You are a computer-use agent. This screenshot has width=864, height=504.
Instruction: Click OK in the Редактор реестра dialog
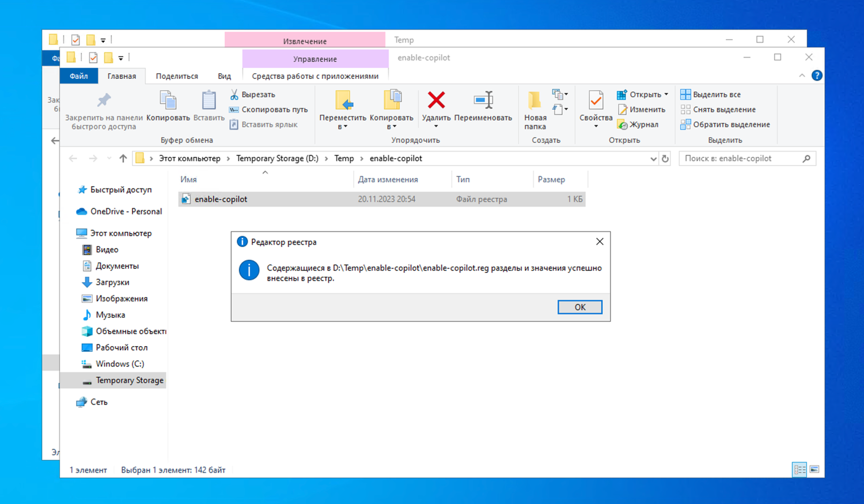[x=580, y=307]
